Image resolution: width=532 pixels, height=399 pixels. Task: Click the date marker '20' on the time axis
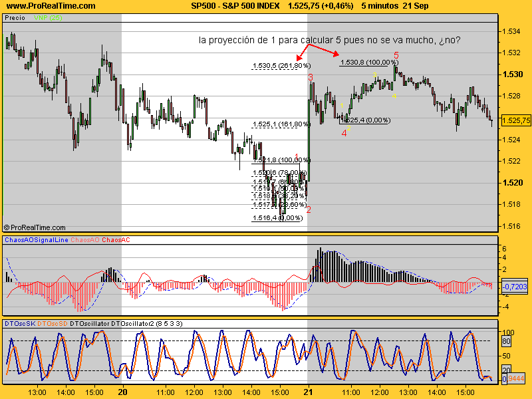pyautogui.click(x=122, y=392)
